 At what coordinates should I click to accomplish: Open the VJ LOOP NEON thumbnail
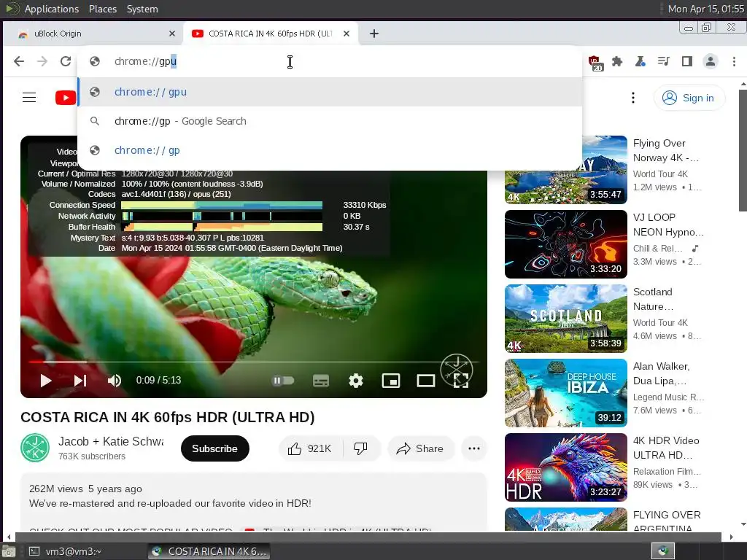tap(566, 244)
